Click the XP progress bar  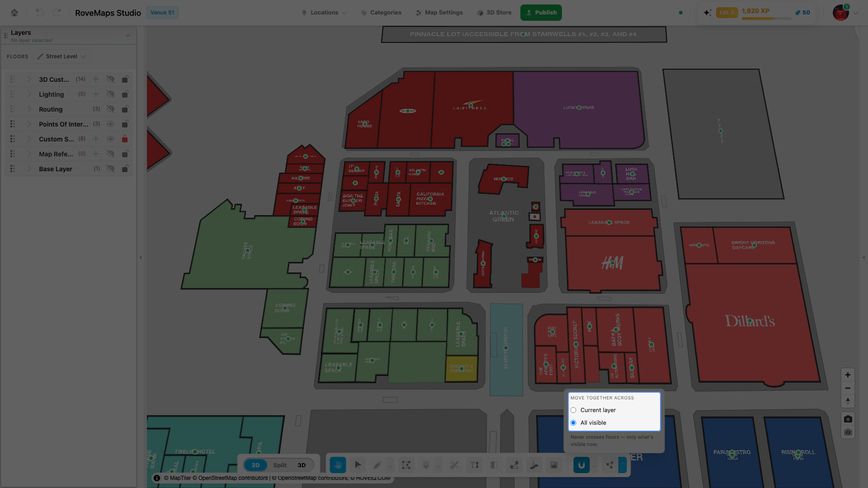point(766,19)
